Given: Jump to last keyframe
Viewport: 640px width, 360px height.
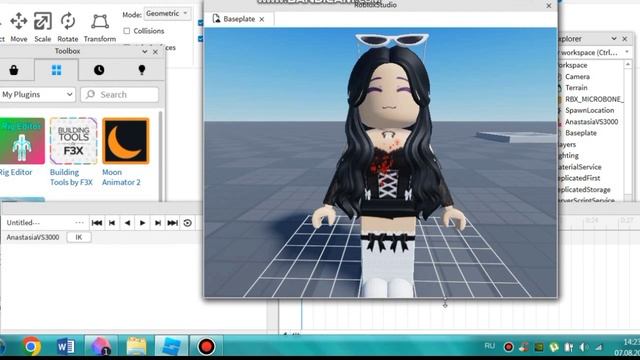Looking at the screenshot, I should click(x=173, y=223).
